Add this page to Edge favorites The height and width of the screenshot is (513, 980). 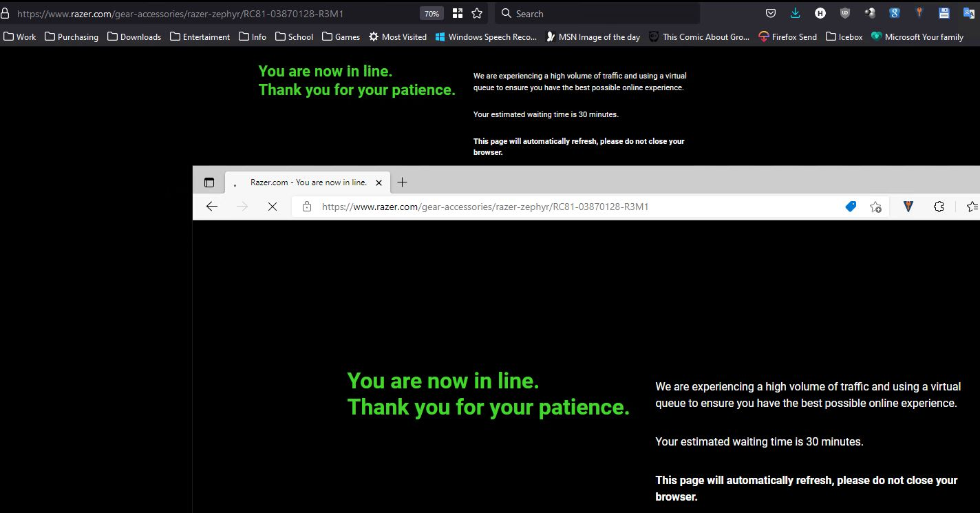pos(875,207)
